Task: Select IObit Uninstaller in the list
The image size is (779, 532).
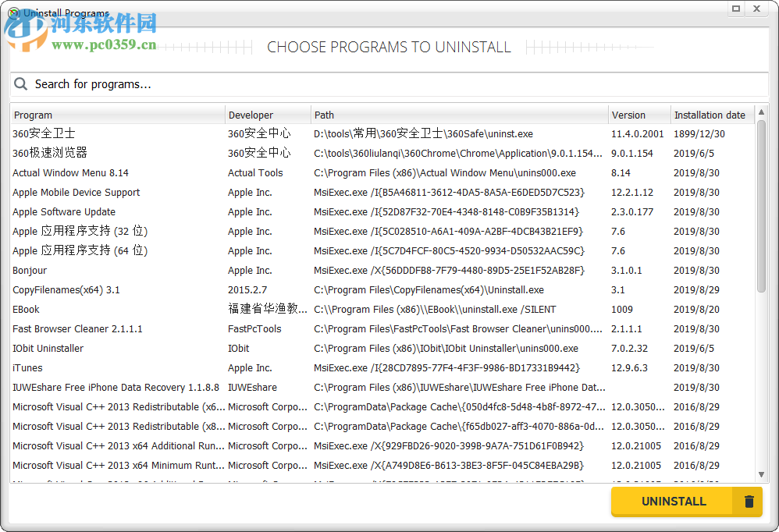Action: click(x=48, y=349)
